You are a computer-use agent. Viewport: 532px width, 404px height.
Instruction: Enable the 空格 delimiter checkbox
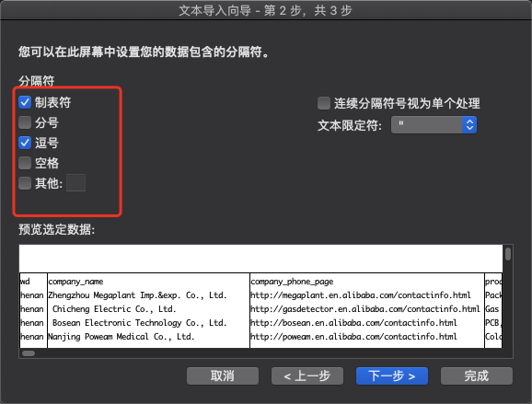click(25, 163)
